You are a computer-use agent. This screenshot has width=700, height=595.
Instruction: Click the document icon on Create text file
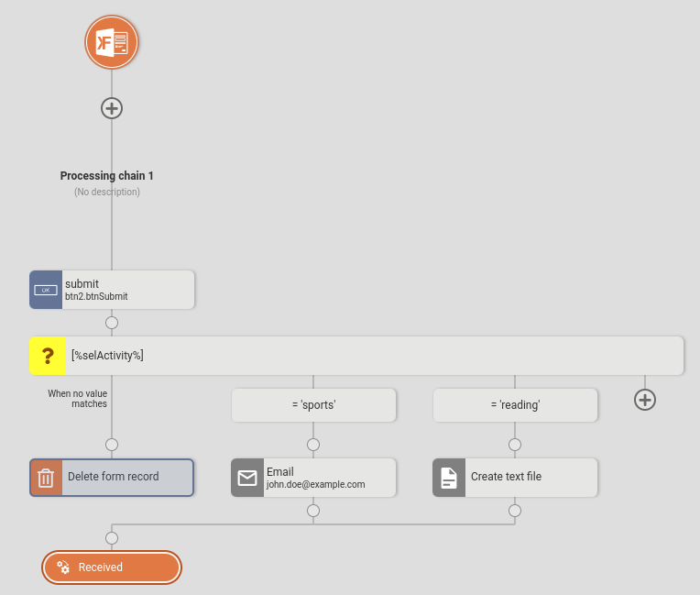tap(449, 478)
